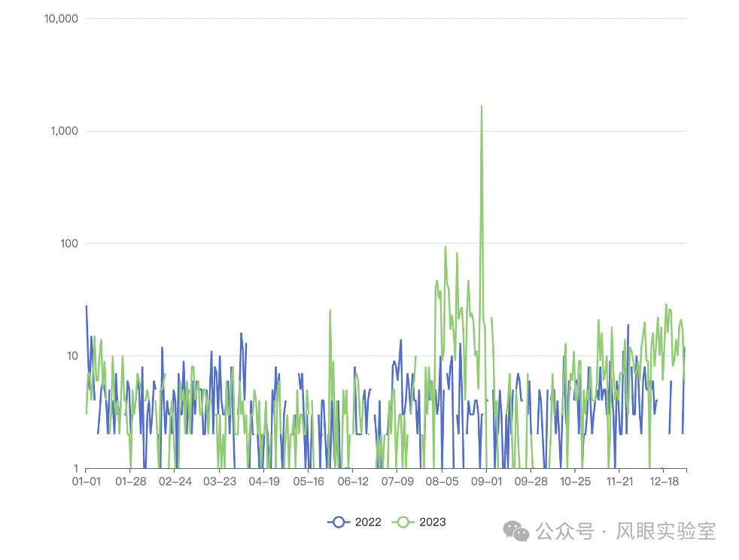The height and width of the screenshot is (560, 739).
Task: Click the 风眼实验室 watermark text
Action: 665,531
